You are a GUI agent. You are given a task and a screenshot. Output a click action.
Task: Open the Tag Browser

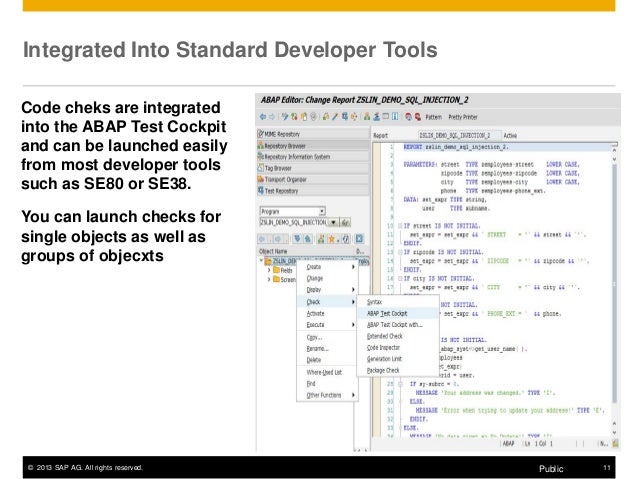[x=313, y=168]
